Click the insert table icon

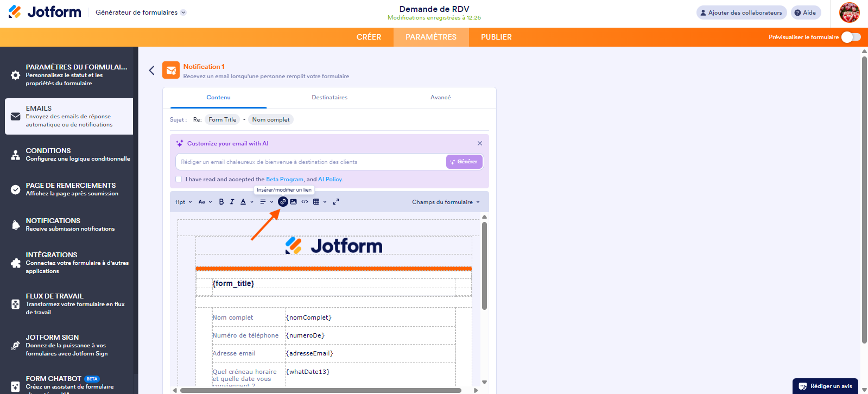tap(316, 202)
